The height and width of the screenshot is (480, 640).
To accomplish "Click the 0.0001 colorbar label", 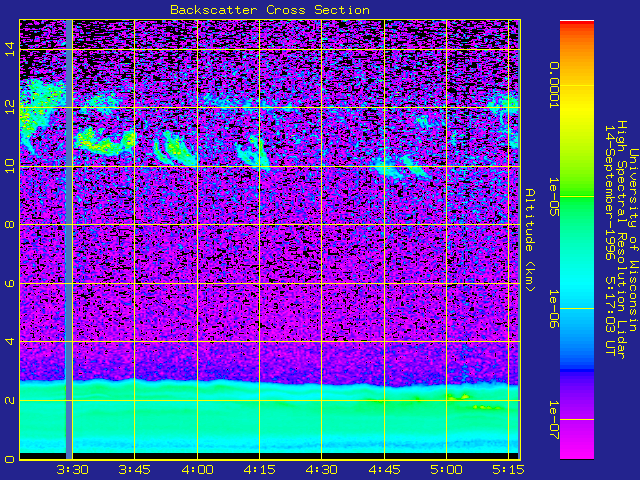I will point(553,85).
